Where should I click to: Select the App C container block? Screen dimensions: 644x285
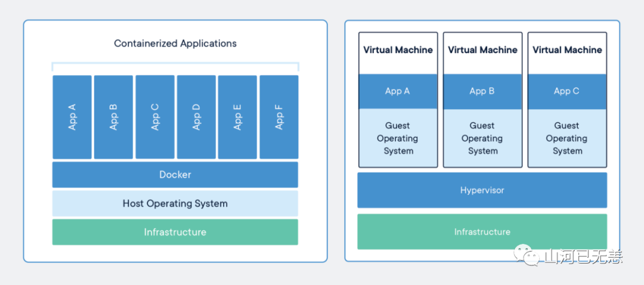click(155, 117)
